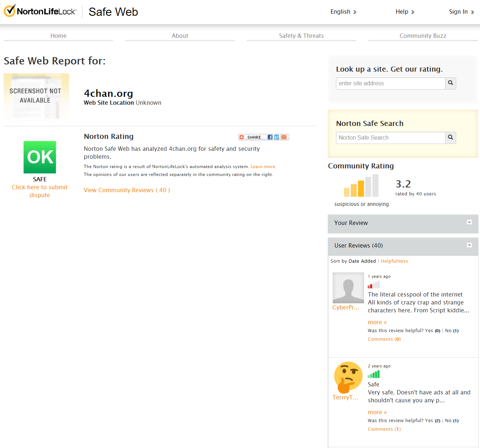Open the About tab
The image size is (480, 448).
pos(180,36)
